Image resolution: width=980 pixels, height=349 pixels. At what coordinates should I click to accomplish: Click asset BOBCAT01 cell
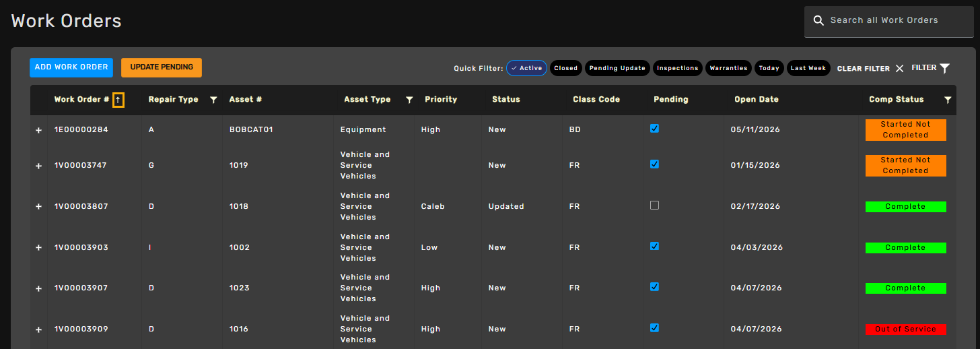pos(251,130)
